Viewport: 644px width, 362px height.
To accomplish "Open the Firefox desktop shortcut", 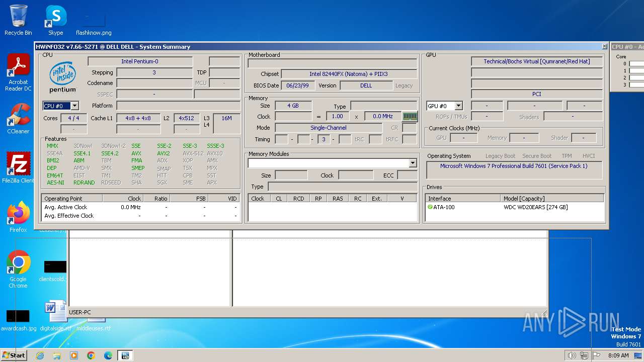I will [x=18, y=217].
